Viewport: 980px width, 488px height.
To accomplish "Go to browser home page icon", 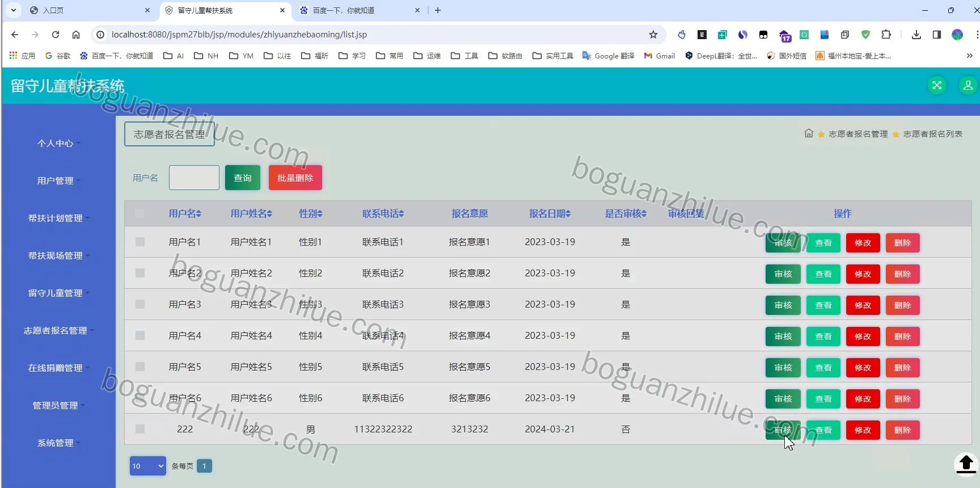I will pyautogui.click(x=76, y=35).
